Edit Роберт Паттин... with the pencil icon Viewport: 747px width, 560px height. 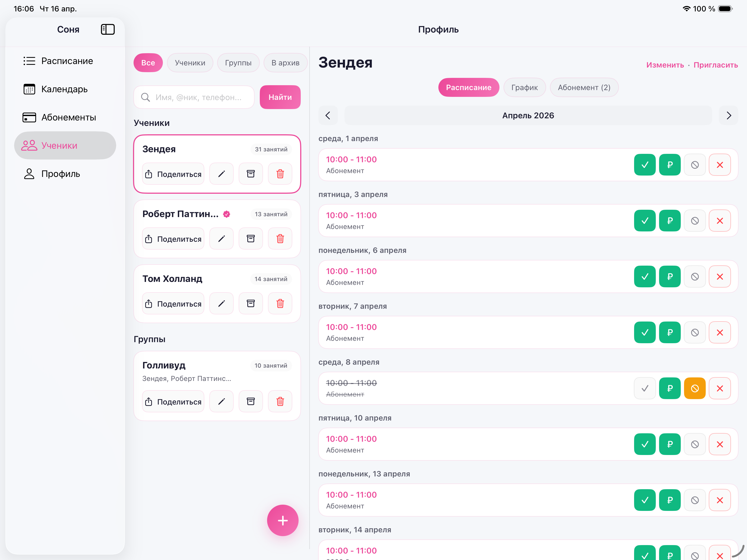click(221, 239)
